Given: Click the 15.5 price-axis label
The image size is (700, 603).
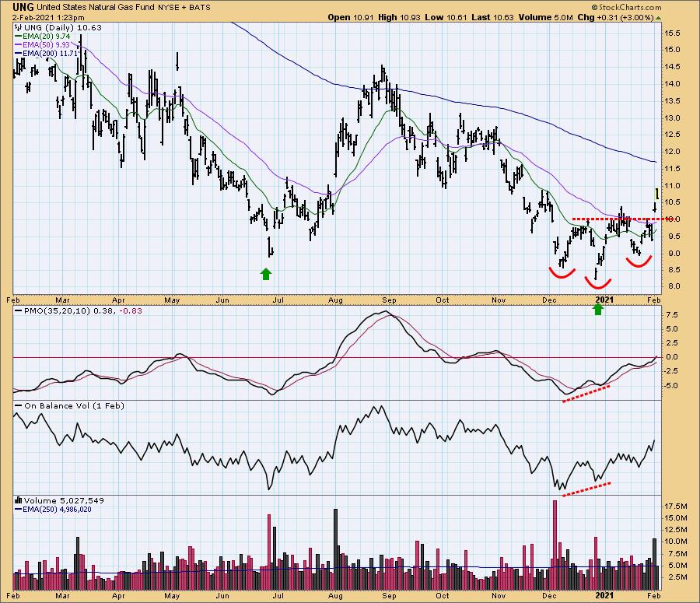Looking at the screenshot, I should (673, 33).
